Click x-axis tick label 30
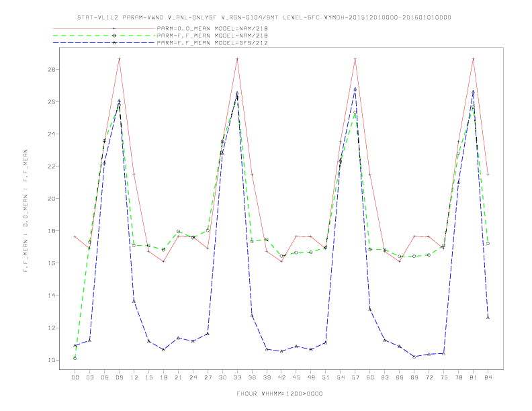532x411 pixels. (x=222, y=377)
